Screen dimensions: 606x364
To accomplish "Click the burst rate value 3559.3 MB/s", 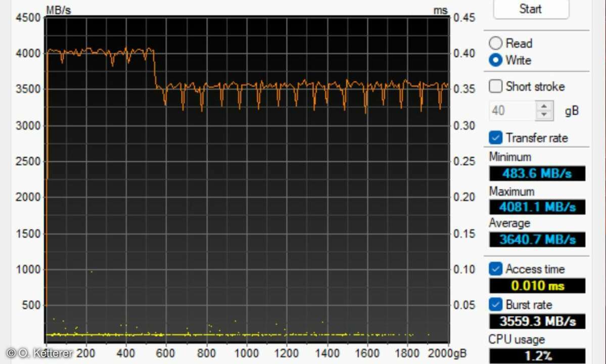I will pyautogui.click(x=537, y=321).
